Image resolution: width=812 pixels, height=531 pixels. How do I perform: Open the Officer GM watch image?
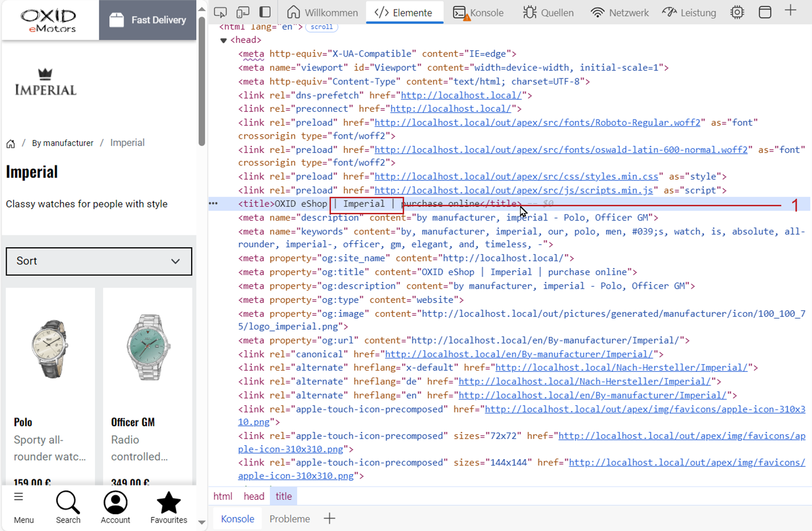[x=148, y=347]
